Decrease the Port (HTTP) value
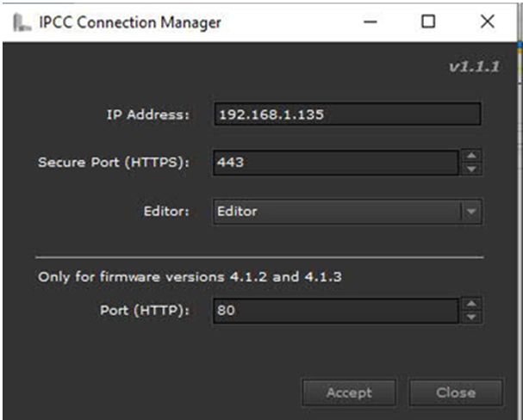The height and width of the screenshot is (420, 523). click(471, 317)
